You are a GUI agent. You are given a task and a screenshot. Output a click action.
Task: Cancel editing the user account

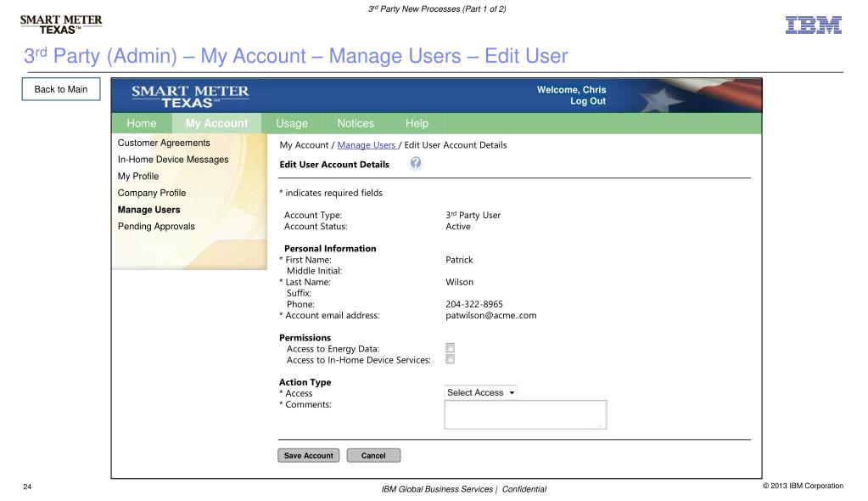point(373,455)
